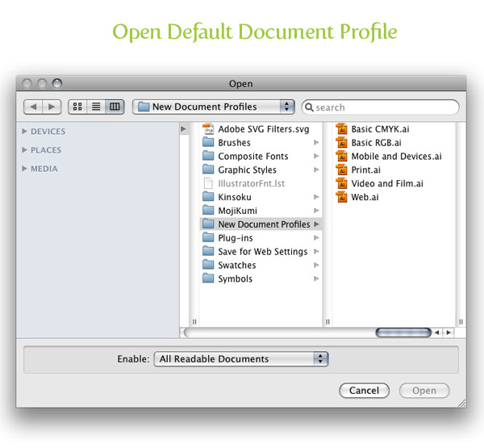Expand the Graphic Styles folder arrow
Screen dimensions: 484x448
click(x=316, y=170)
